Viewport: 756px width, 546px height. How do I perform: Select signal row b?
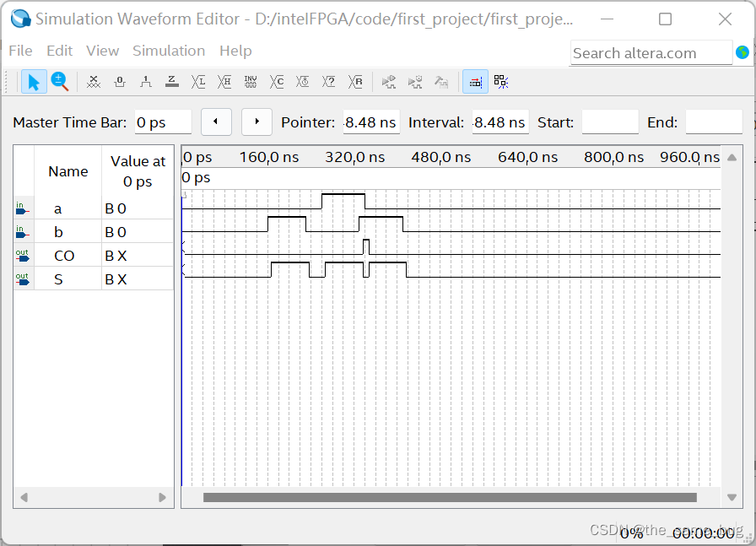click(x=94, y=231)
